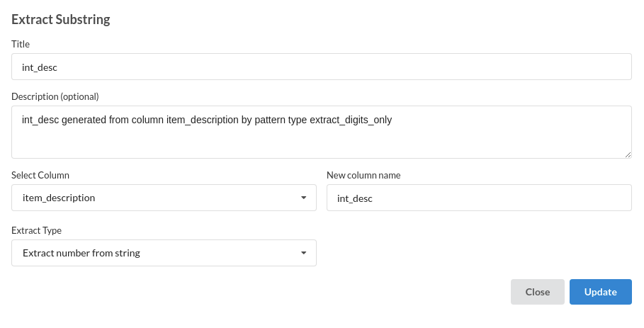This screenshot has width=644, height=328.
Task: Click the 'Select Column' label
Action: click(x=40, y=175)
